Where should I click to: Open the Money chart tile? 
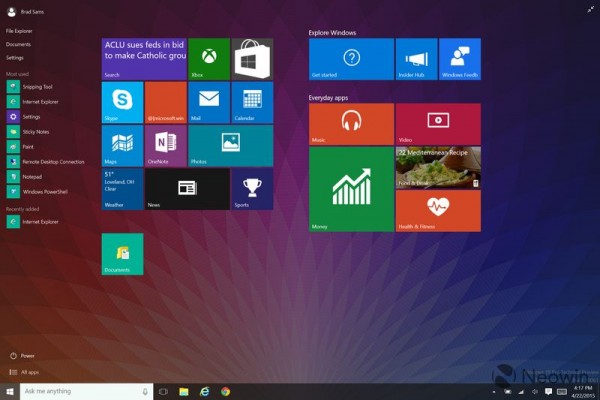pos(351,189)
